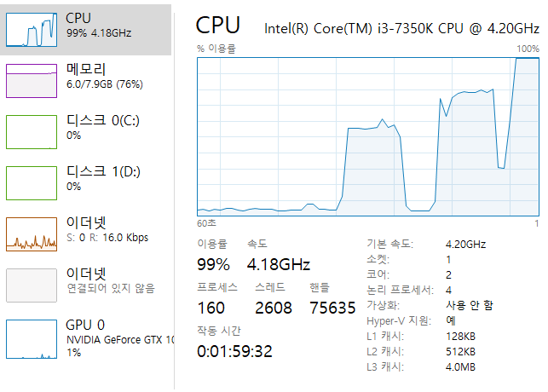Choose the 디스크 1(D:) 0% entry
The height and width of the screenshot is (392, 548).
[103, 178]
